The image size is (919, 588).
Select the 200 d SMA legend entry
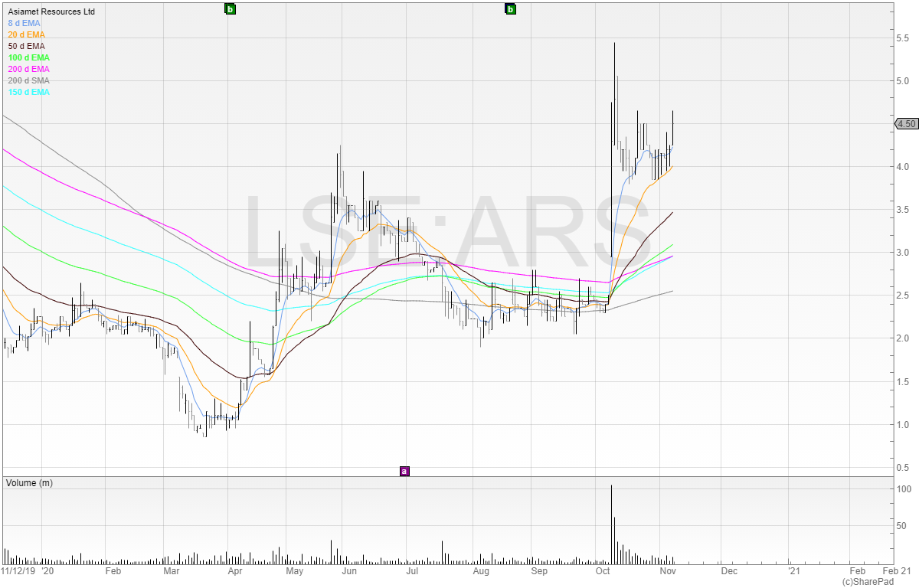click(x=28, y=80)
